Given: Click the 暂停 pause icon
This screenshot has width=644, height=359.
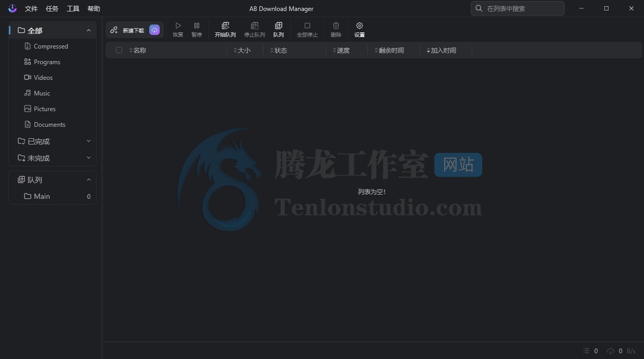Looking at the screenshot, I should point(197,26).
